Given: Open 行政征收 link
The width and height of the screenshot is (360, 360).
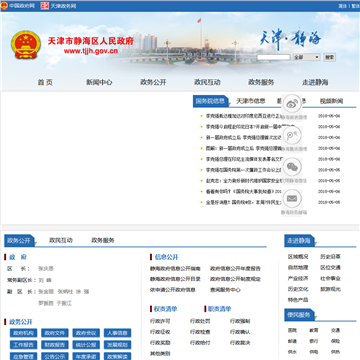Looking at the screenshot, I should [x=160, y=332].
